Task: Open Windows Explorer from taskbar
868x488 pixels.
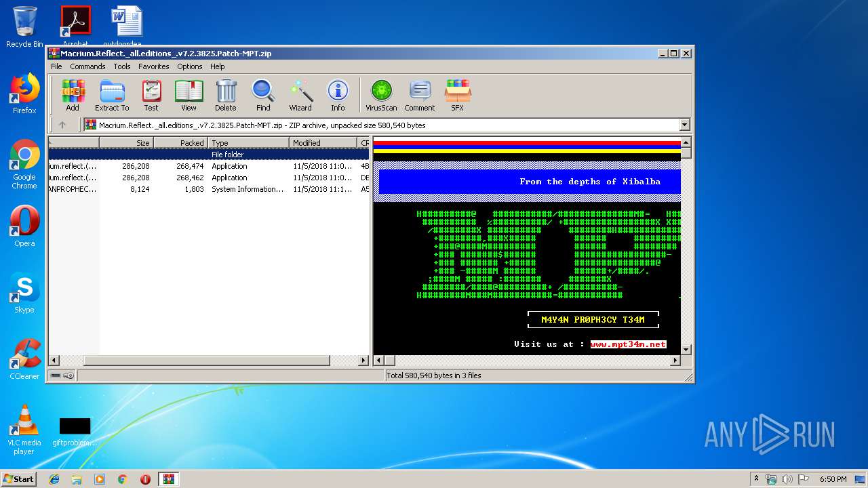Action: coord(77,479)
